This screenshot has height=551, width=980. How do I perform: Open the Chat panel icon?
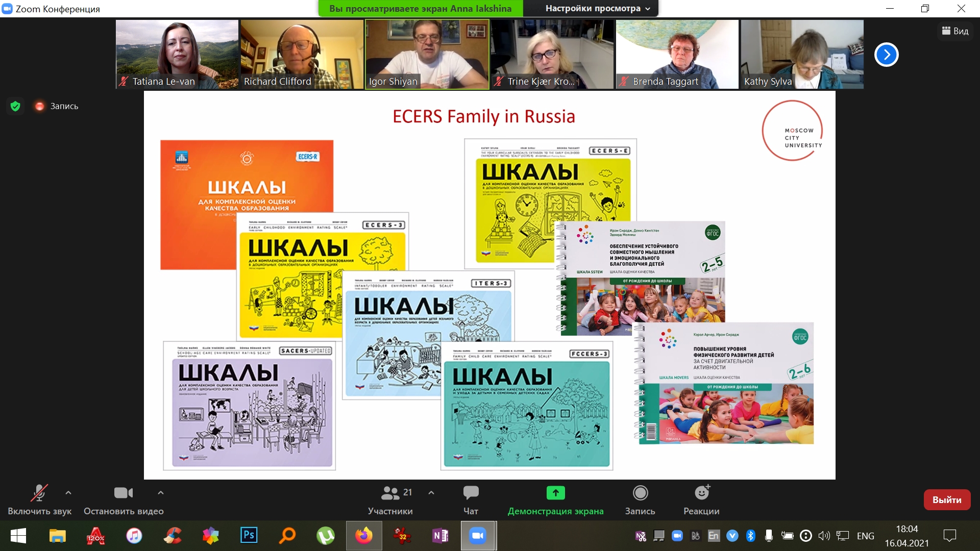pos(471,493)
